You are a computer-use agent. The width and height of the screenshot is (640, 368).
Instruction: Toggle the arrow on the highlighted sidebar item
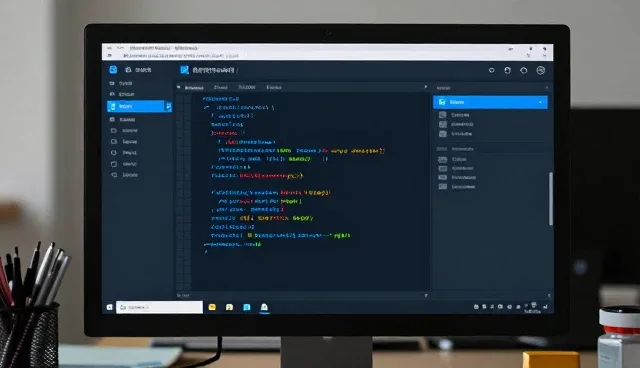[x=168, y=106]
